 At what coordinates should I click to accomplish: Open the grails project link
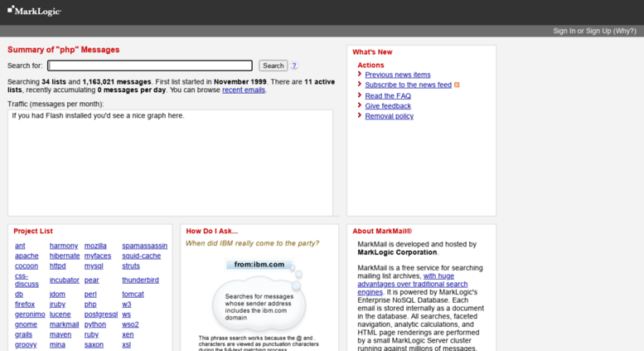(x=23, y=334)
